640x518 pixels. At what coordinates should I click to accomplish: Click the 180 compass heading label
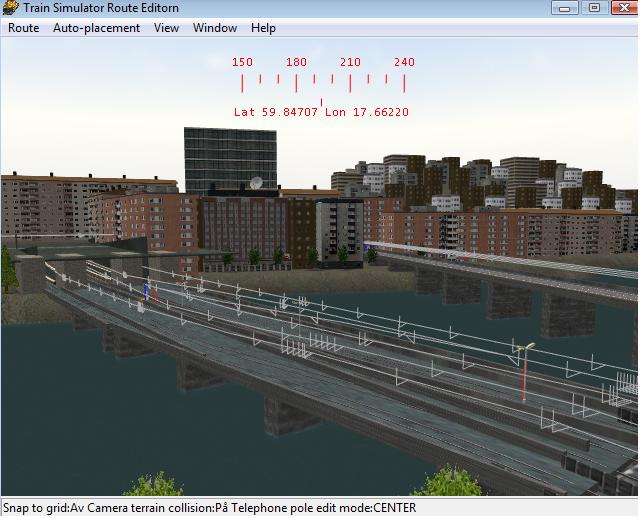pos(296,62)
